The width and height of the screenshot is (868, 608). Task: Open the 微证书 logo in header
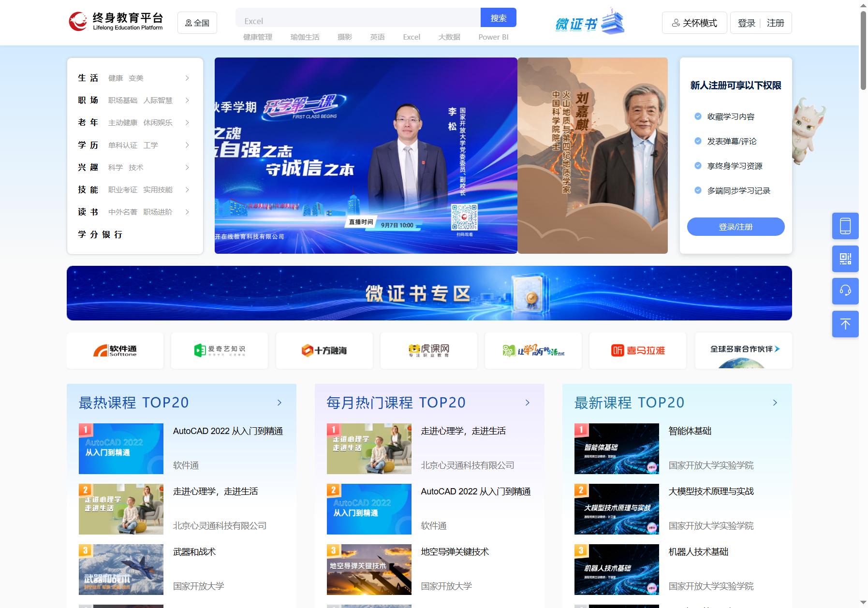tap(589, 22)
